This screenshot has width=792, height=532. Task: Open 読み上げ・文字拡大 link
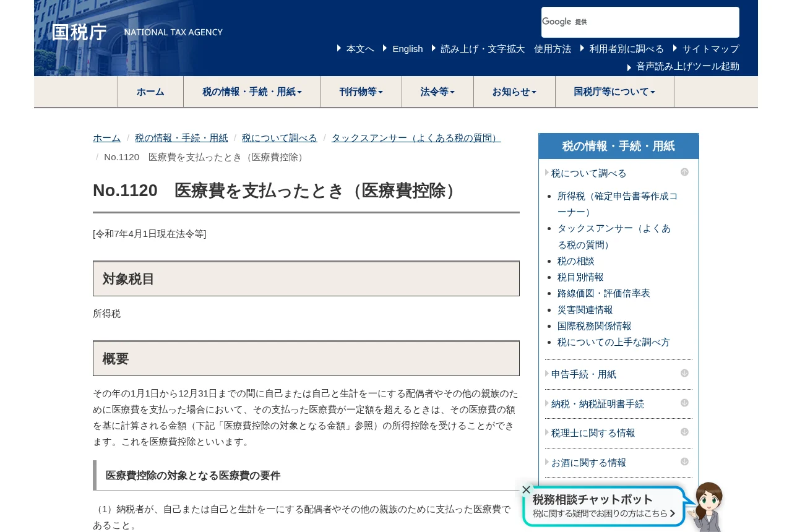483,49
